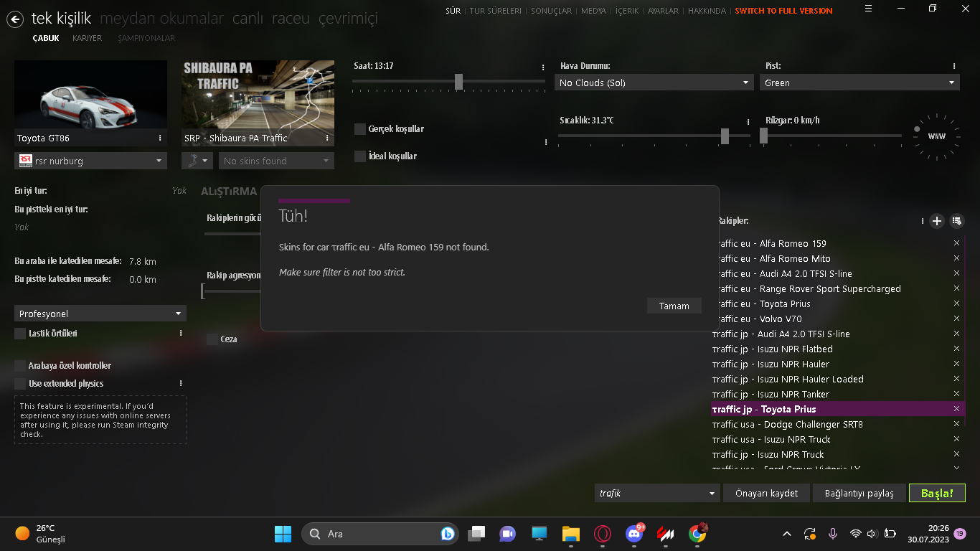Click the Rüzgar wind speed slider handle
Viewport: 980px width, 551px height.
tap(763, 136)
